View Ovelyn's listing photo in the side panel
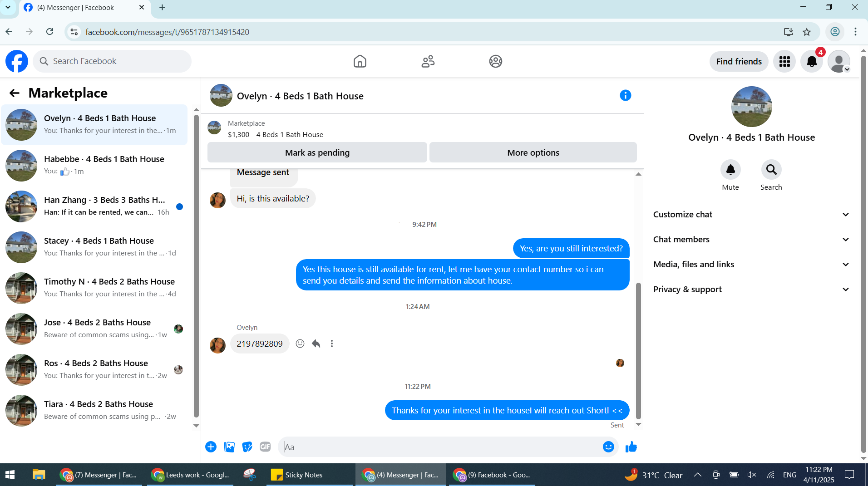 tap(751, 107)
